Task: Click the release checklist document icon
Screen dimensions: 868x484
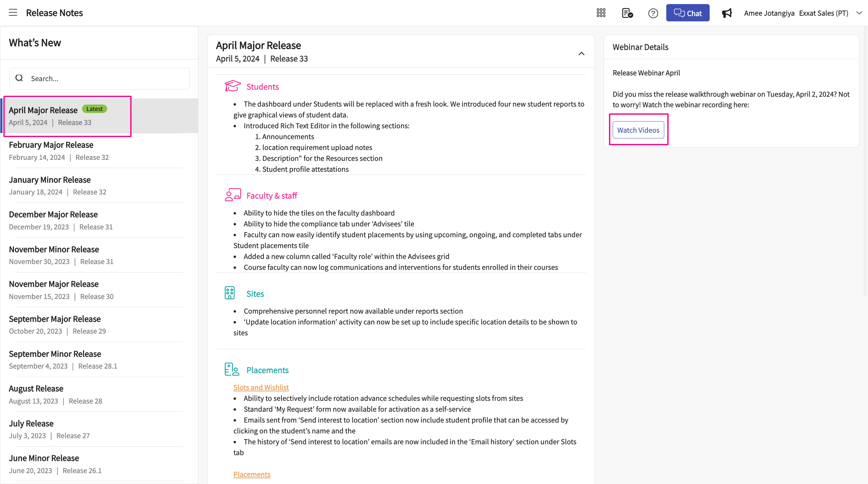Action: point(627,13)
